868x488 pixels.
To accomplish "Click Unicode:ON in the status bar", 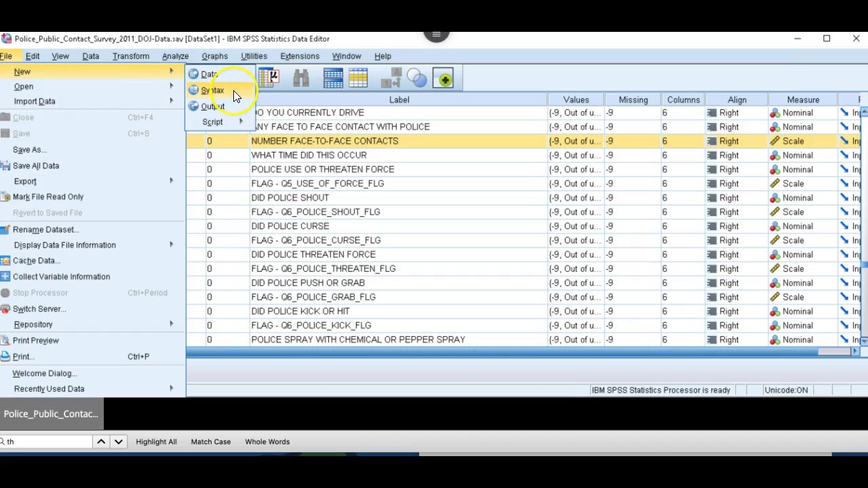I will tap(786, 390).
